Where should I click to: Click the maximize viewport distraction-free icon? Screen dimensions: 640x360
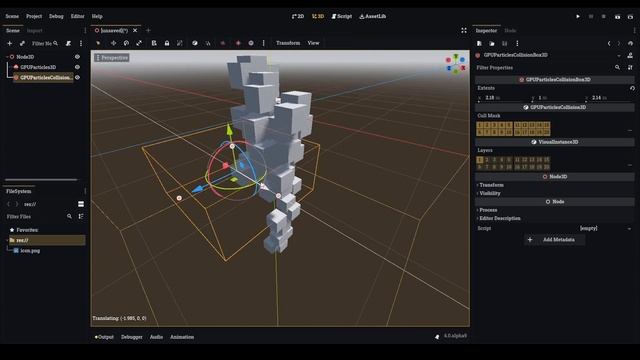(x=464, y=31)
